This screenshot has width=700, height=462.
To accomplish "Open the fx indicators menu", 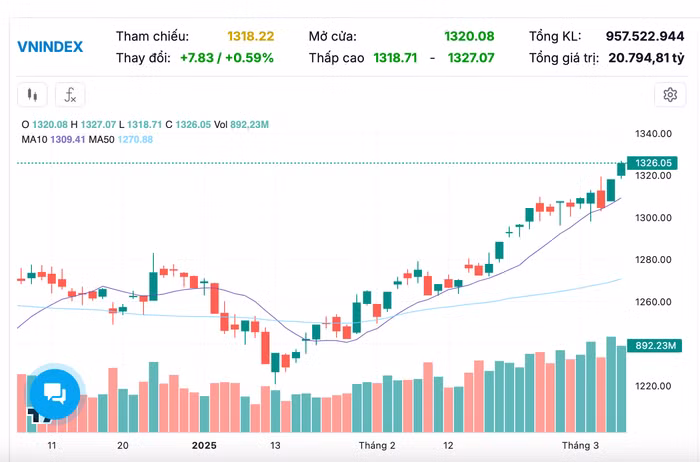I will coord(70,96).
